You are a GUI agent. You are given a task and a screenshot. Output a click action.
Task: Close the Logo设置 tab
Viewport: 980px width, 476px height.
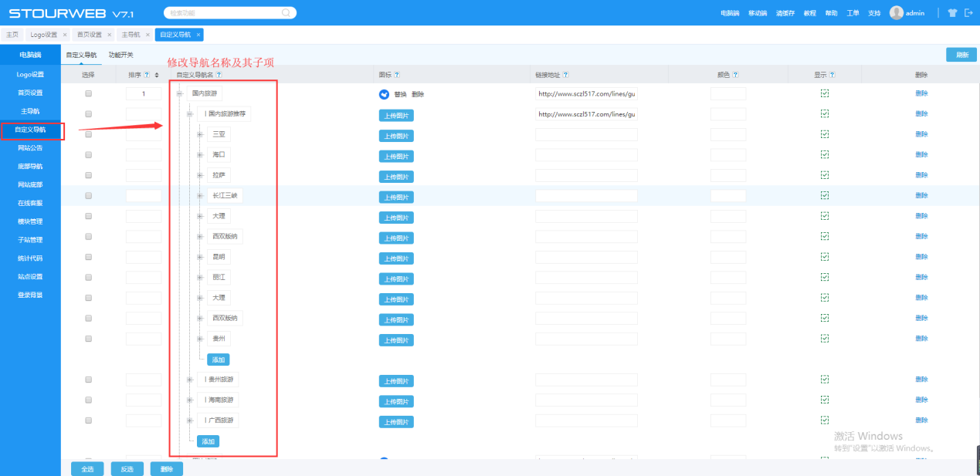pyautogui.click(x=65, y=35)
